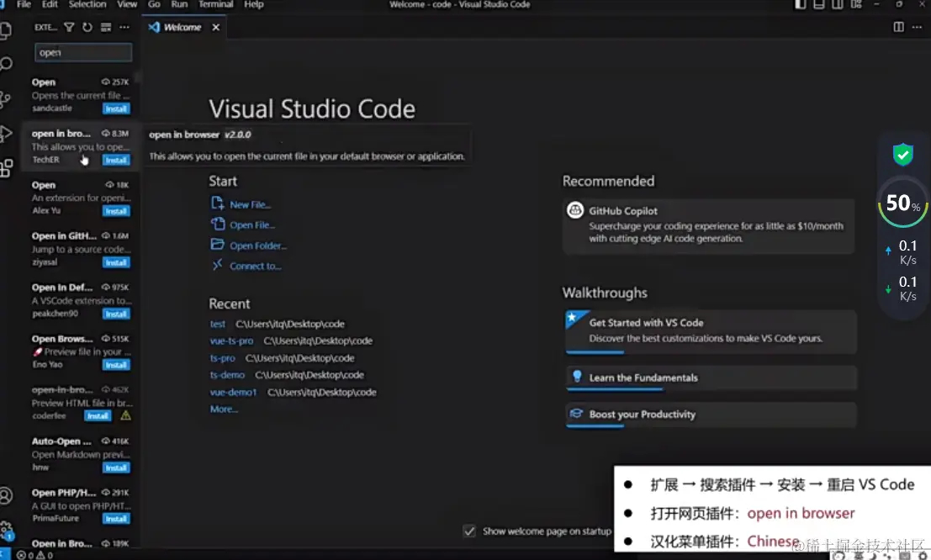Open the Manage gear icon
931x560 pixels.
[6, 529]
